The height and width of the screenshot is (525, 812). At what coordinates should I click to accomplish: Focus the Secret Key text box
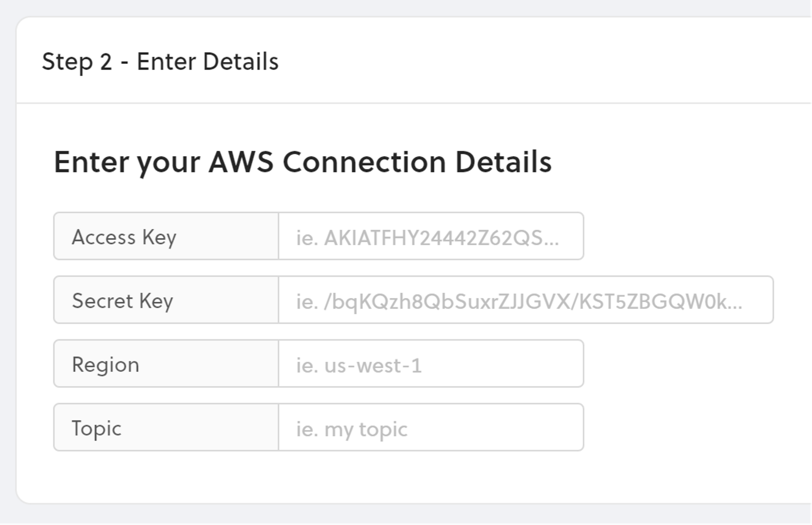[x=526, y=300]
